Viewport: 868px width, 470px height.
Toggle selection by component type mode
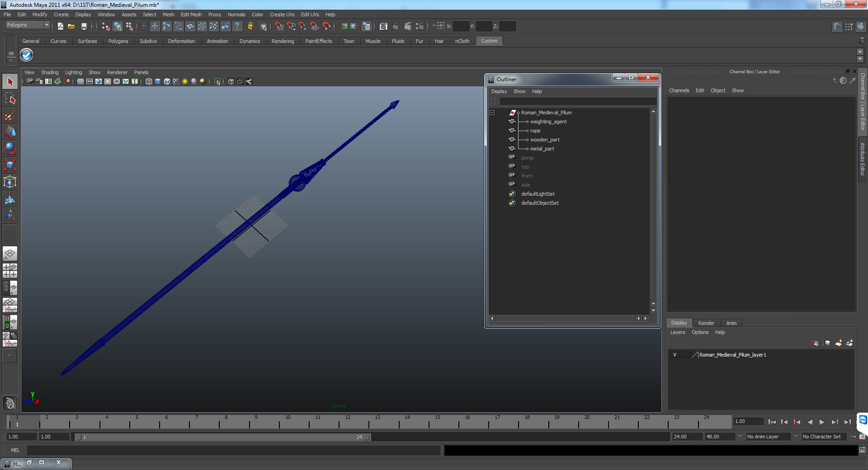[x=129, y=26]
